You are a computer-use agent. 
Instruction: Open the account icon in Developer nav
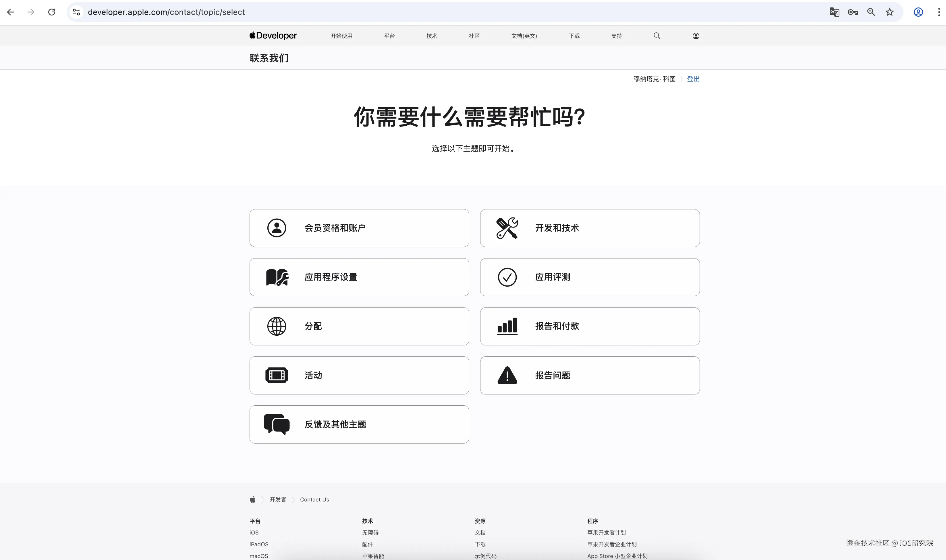click(x=696, y=36)
